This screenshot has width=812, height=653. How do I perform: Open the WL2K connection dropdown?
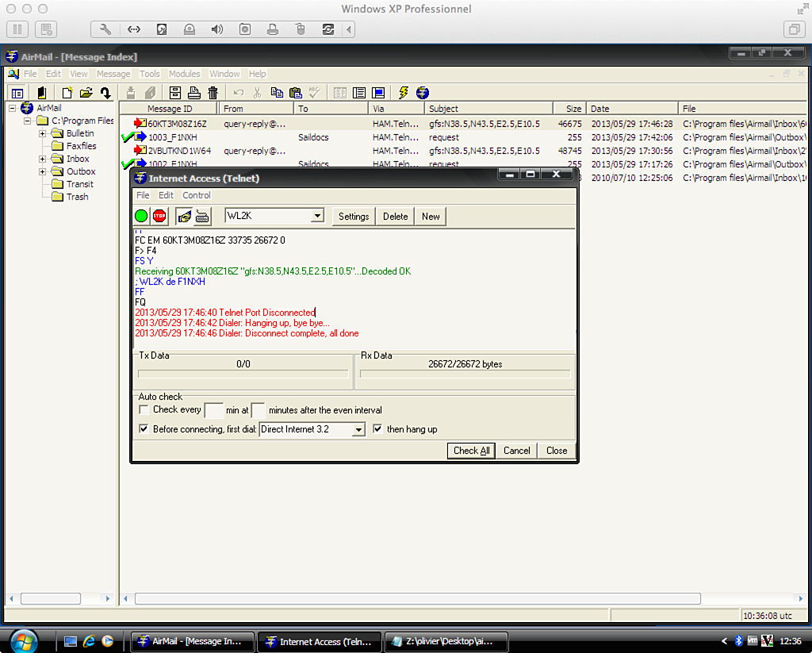pyautogui.click(x=317, y=216)
